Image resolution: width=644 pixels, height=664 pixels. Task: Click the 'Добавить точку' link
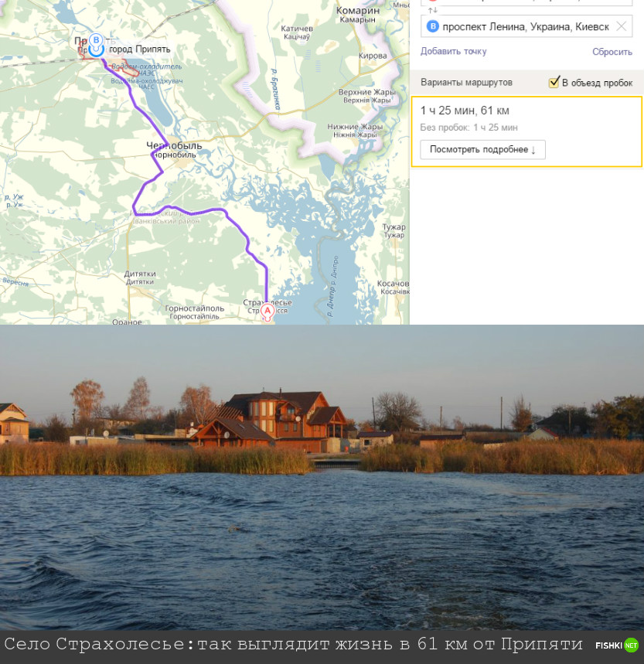453,52
